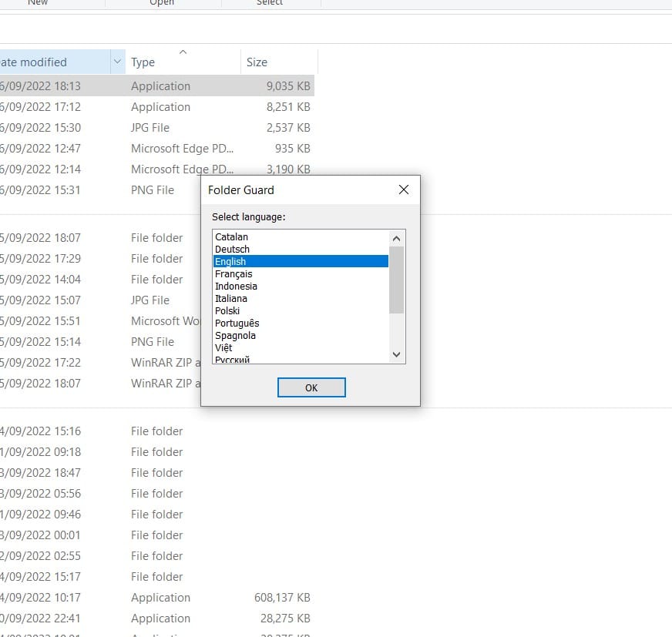The width and height of the screenshot is (672, 637).
Task: Select English in the language list
Action: (301, 261)
